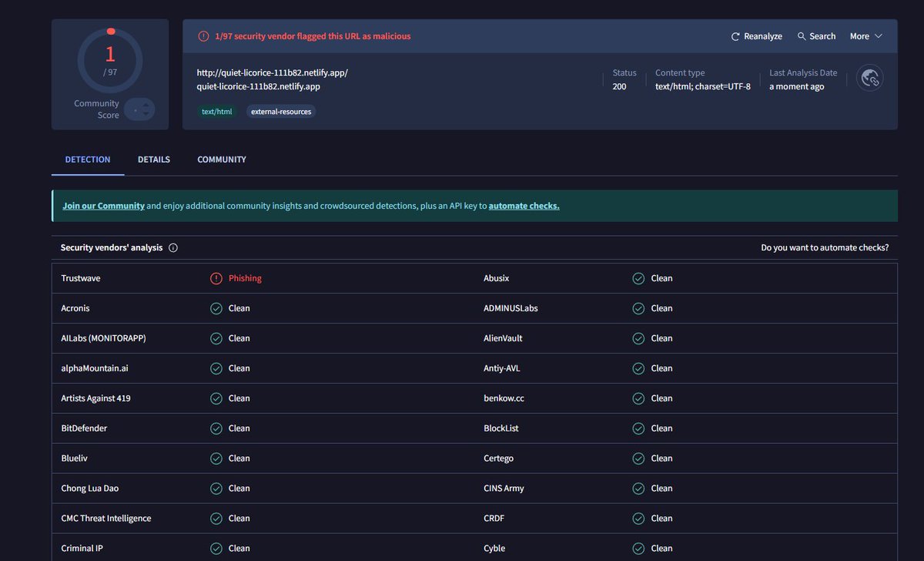The width and height of the screenshot is (924, 561).
Task: Click the Clean checkmark icon for Abusix
Action: point(638,278)
